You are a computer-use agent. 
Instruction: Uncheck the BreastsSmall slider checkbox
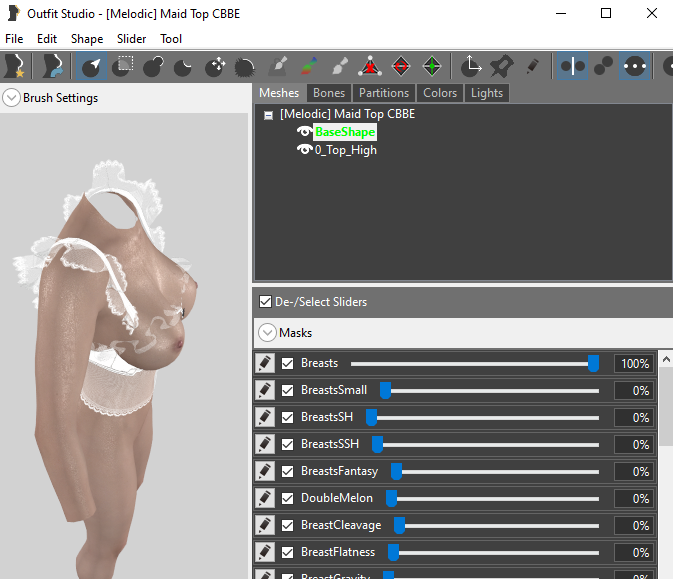288,391
